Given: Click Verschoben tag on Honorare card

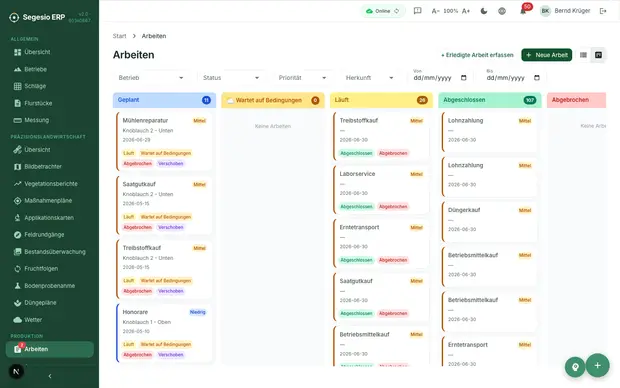Looking at the screenshot, I should click(x=171, y=355).
